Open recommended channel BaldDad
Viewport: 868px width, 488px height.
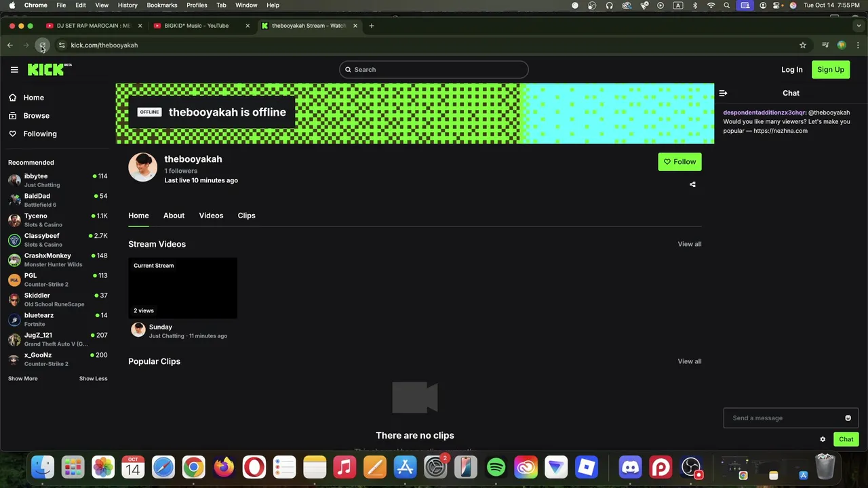[58, 200]
